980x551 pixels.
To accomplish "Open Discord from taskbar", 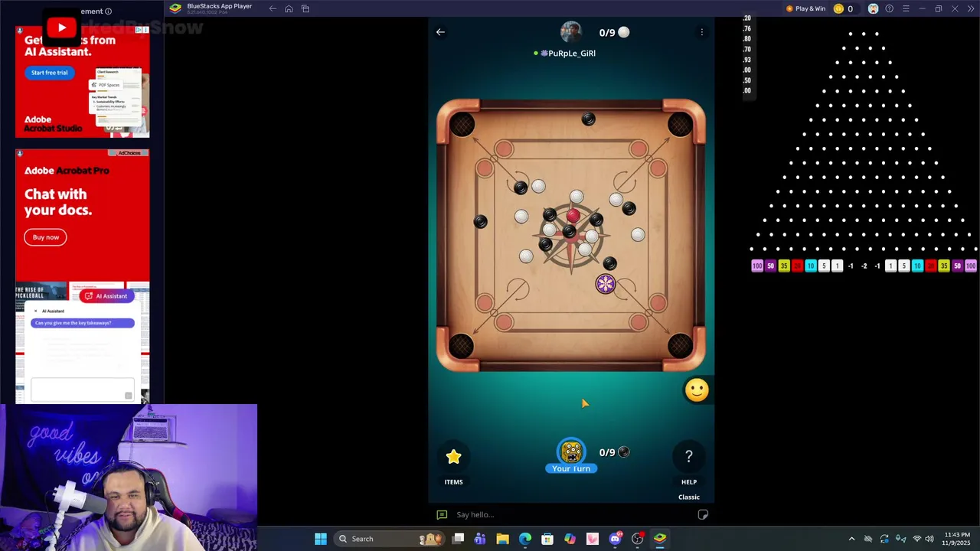I will (x=615, y=539).
